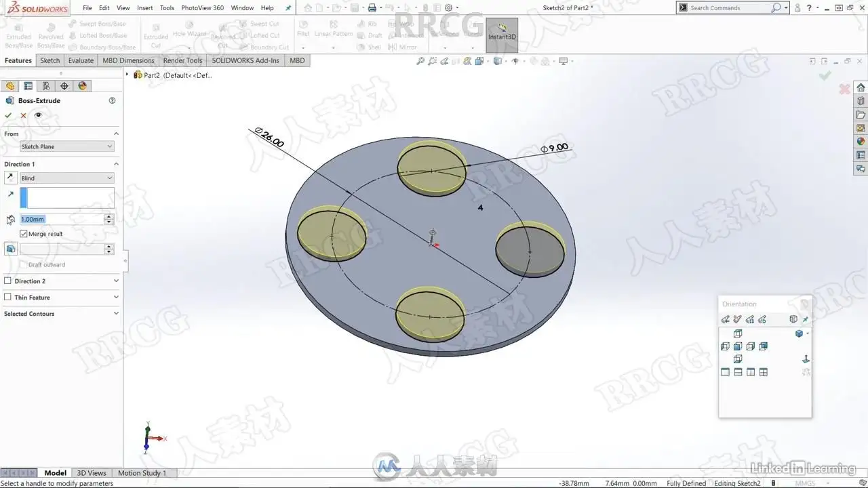Open the Design Library task pane tab
The image size is (868, 488).
[861, 101]
